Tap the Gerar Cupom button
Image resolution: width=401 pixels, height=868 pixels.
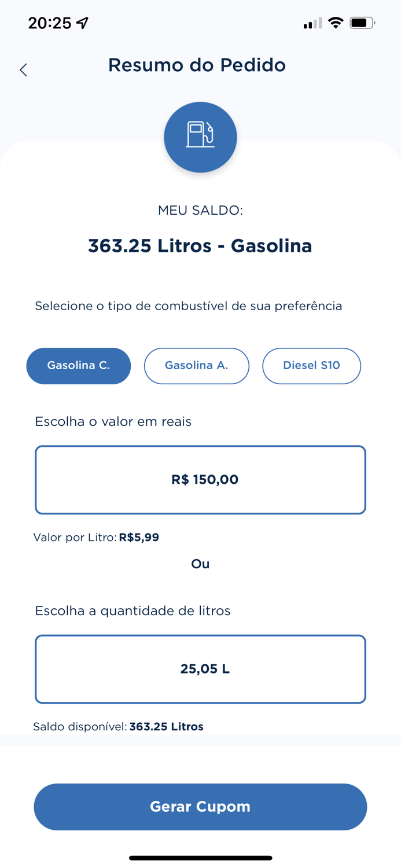[x=200, y=806]
